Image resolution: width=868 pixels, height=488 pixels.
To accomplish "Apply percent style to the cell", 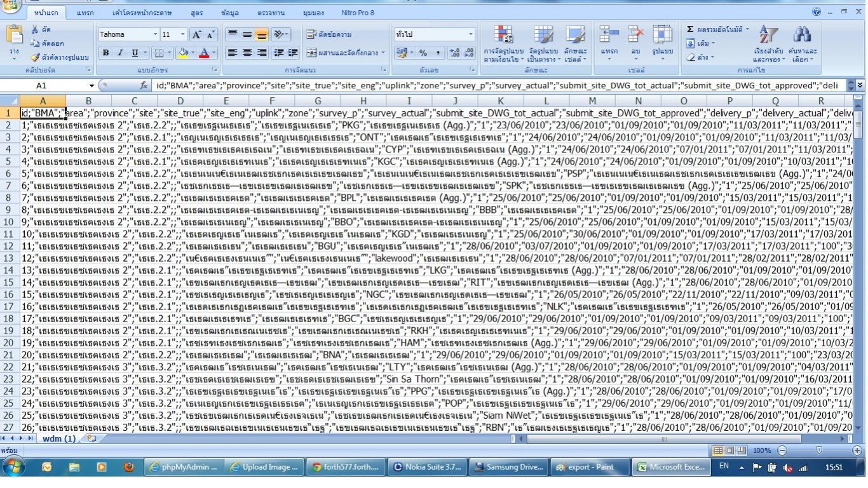I will coord(422,53).
